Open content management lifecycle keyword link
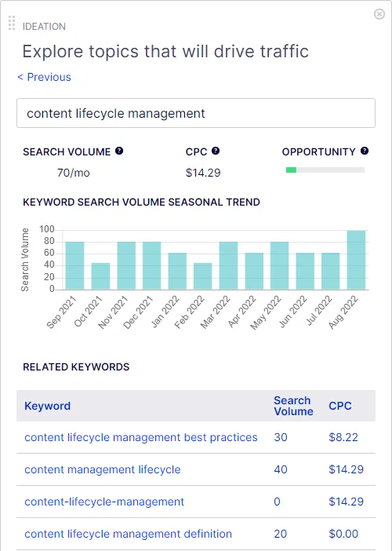 (103, 469)
